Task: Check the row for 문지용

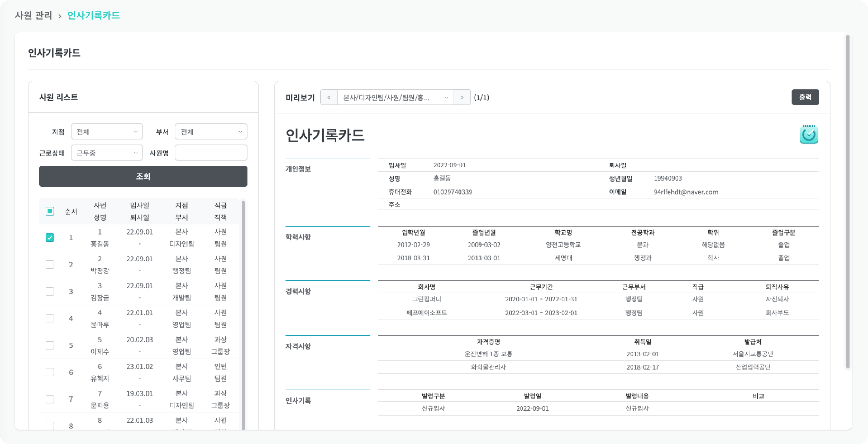Action: 50,399
